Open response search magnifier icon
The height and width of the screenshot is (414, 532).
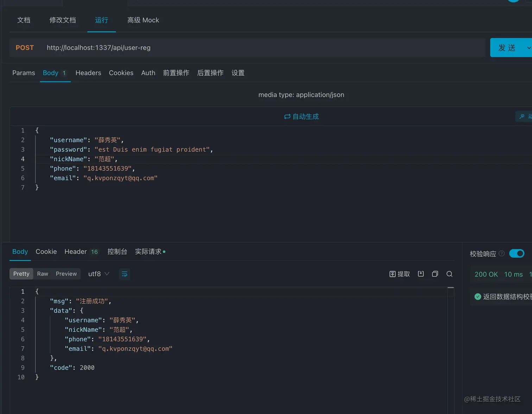(x=449, y=274)
